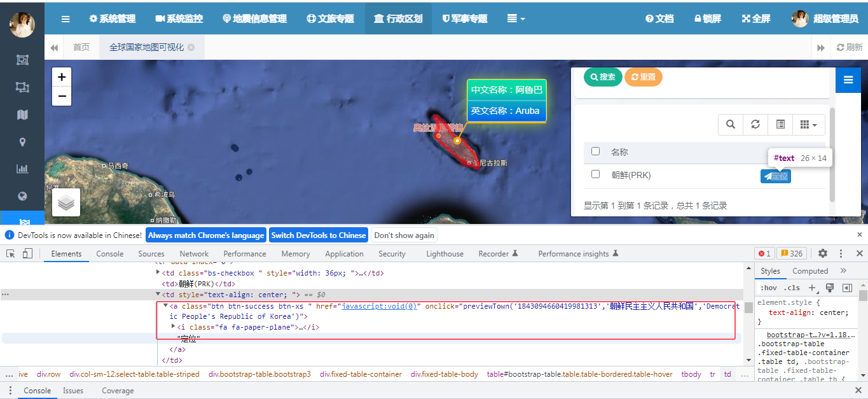Screen dimensions: 868x399
Task: Expand the fa-paper-plane i element
Action: pyautogui.click(x=174, y=326)
